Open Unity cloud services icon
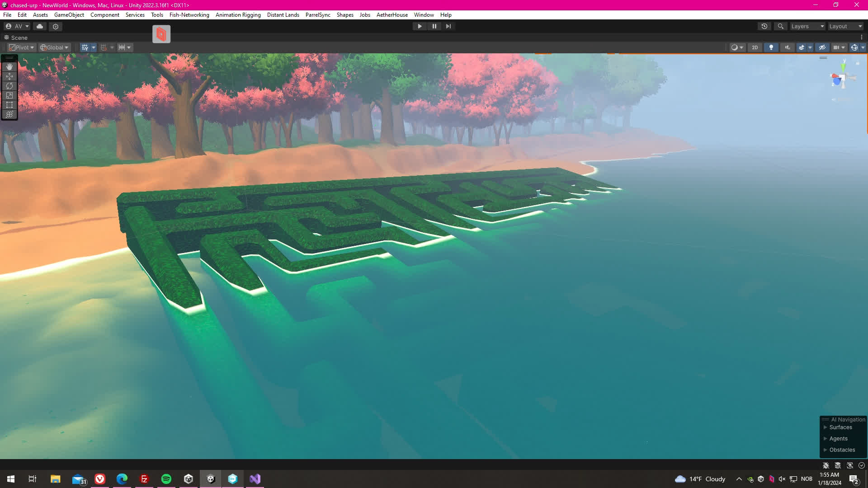The height and width of the screenshot is (488, 868). coord(40,26)
